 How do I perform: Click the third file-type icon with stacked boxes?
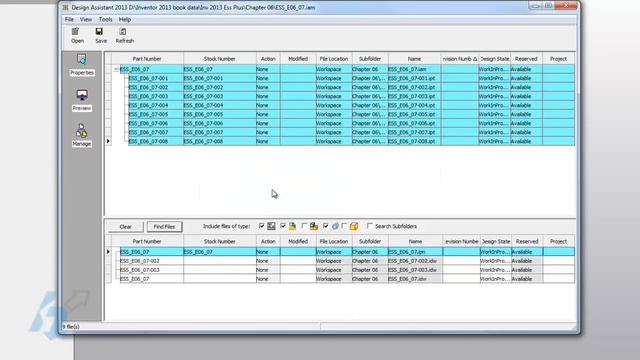[313, 226]
